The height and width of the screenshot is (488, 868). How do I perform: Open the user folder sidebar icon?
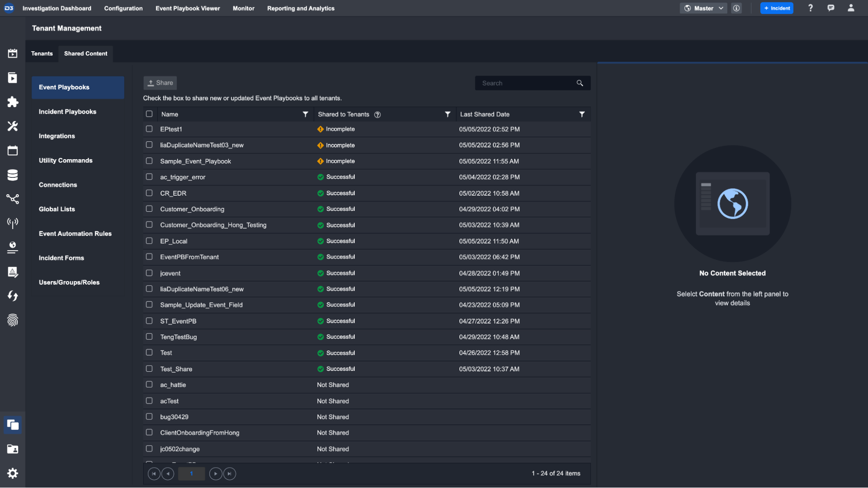click(x=13, y=449)
